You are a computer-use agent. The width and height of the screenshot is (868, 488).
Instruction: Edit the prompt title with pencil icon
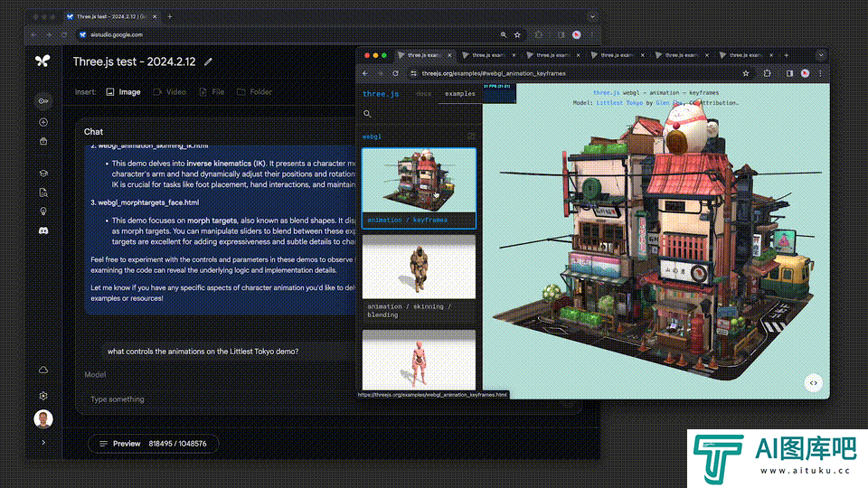(x=208, y=62)
